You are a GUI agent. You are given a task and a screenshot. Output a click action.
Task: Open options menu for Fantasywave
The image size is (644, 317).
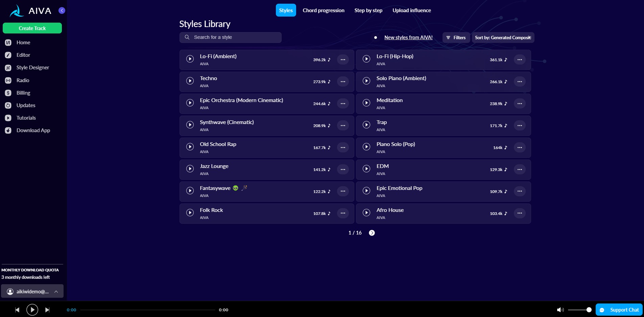click(x=343, y=191)
